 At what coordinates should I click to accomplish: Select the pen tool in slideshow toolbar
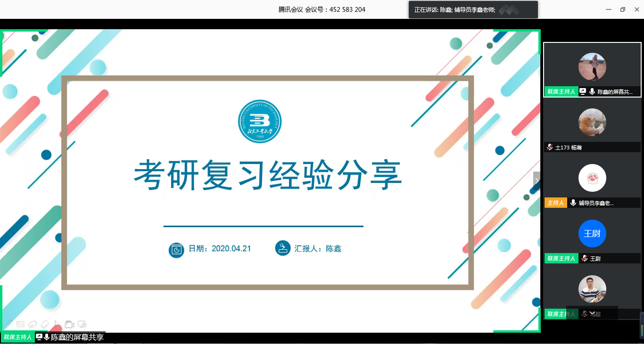[8, 324]
